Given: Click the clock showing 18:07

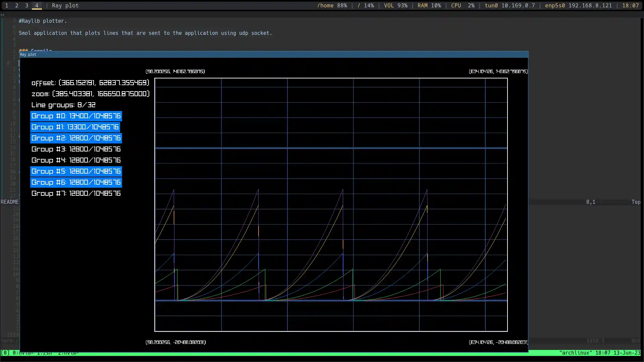Looking at the screenshot, I should [x=631, y=5].
